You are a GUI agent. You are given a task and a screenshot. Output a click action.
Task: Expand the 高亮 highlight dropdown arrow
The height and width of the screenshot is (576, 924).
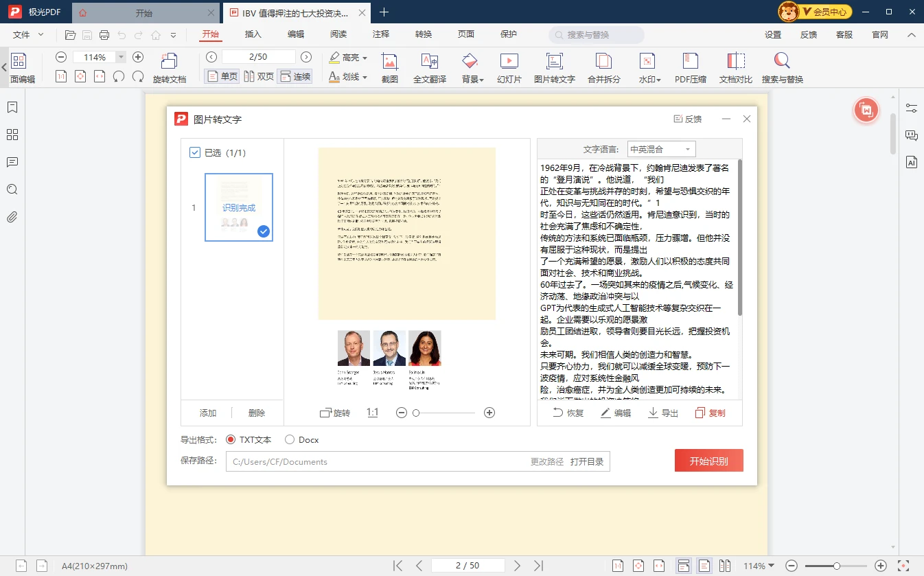pyautogui.click(x=365, y=58)
